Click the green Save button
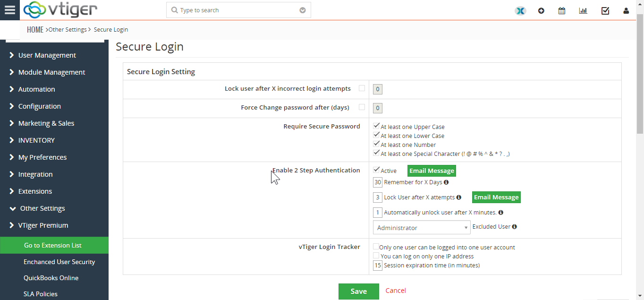The image size is (644, 300). pyautogui.click(x=359, y=291)
